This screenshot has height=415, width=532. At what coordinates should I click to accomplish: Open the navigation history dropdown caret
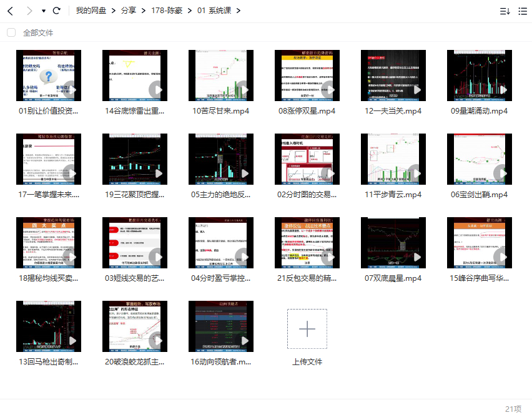(x=43, y=11)
